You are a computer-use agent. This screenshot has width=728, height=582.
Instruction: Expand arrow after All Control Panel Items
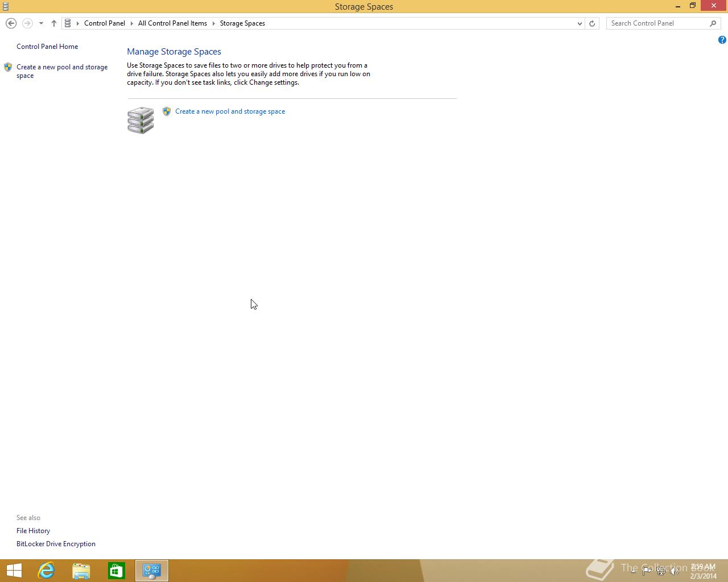(214, 23)
